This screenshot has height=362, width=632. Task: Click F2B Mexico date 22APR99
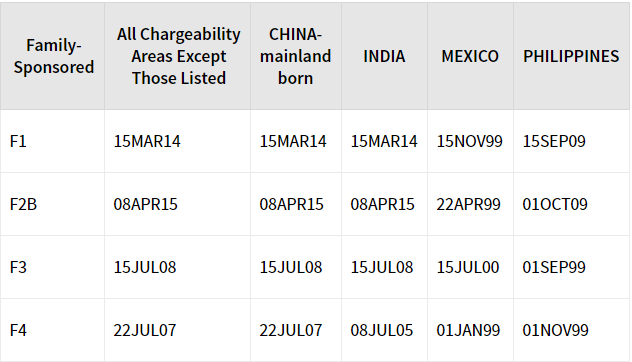(468, 204)
